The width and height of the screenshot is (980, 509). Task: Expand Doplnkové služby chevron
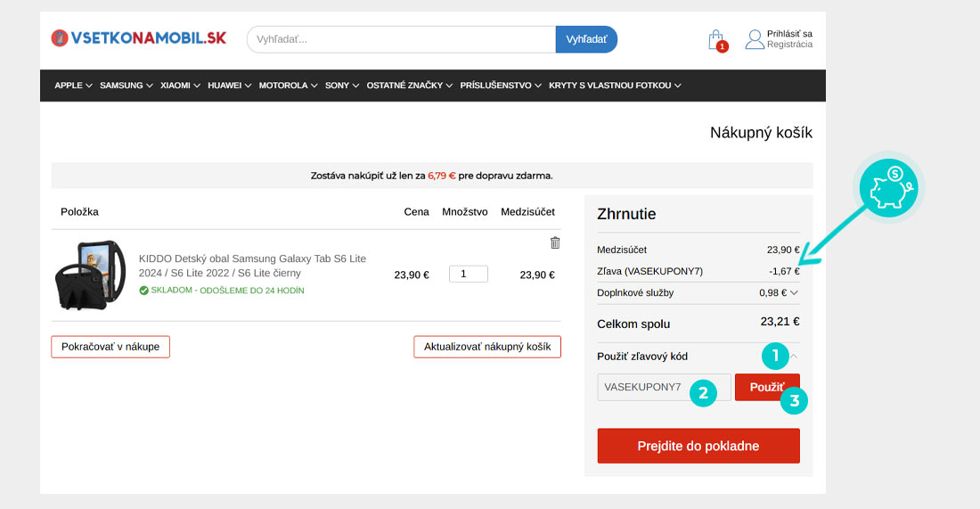coord(795,292)
